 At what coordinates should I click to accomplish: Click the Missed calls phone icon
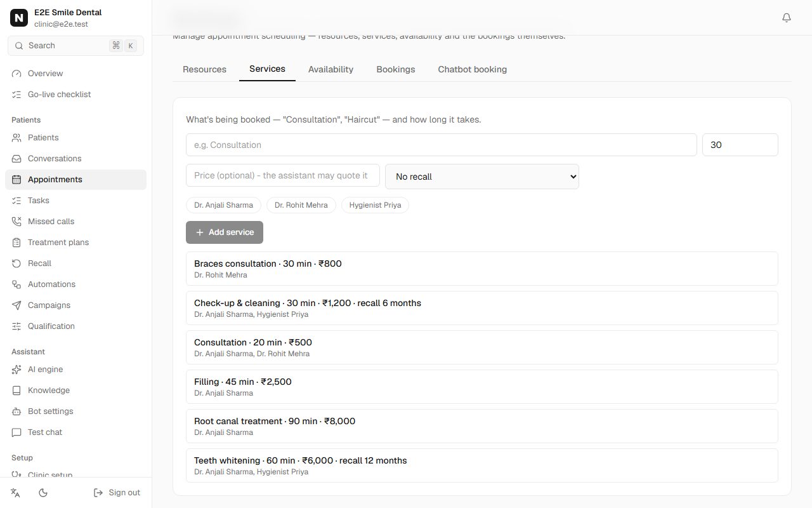point(16,222)
